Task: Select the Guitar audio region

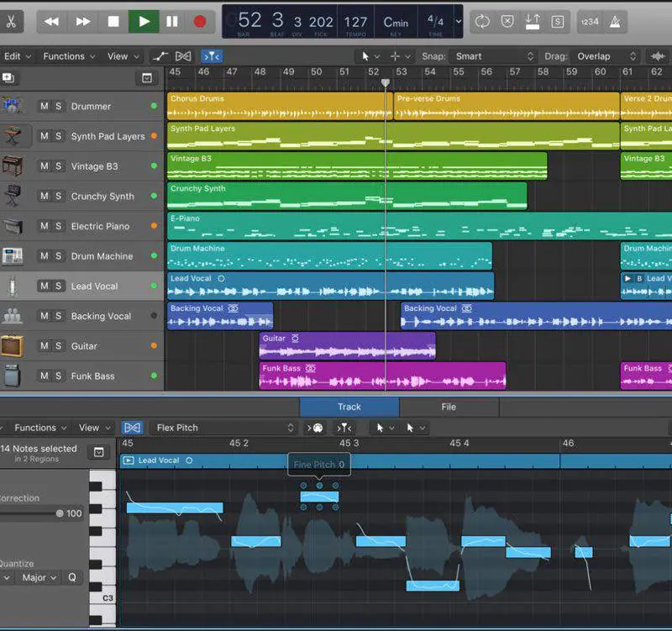Action: coord(347,346)
